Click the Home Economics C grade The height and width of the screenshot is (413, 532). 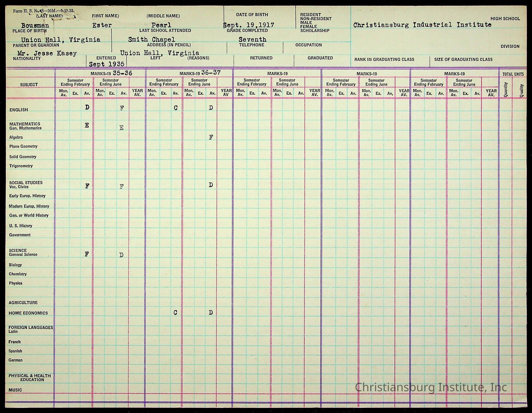175,313
